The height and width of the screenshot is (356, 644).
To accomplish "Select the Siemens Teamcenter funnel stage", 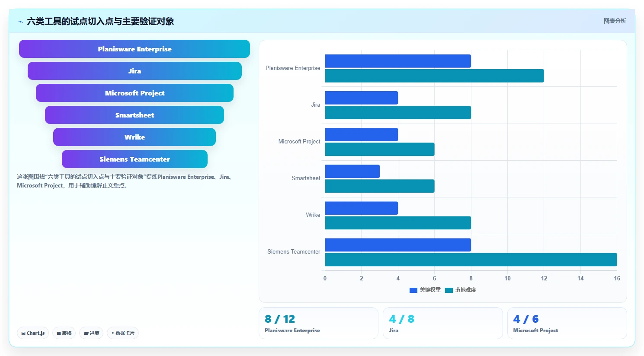I will (x=135, y=159).
